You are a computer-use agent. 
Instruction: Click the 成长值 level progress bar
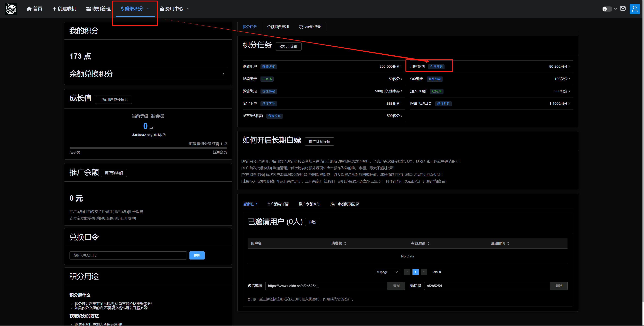click(x=148, y=148)
